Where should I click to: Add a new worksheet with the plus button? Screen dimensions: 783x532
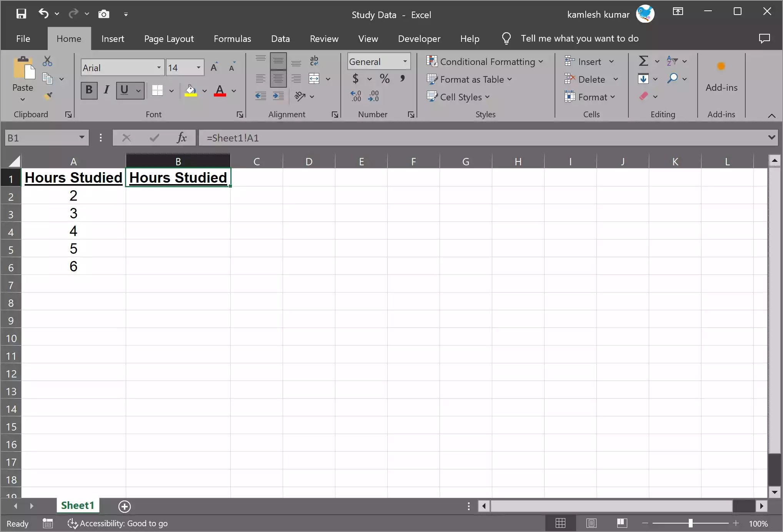[124, 506]
